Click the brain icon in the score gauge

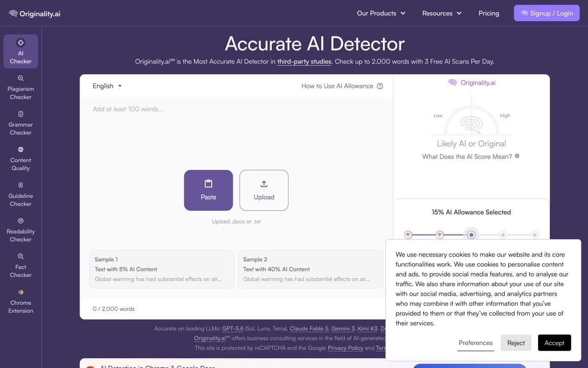click(x=471, y=125)
